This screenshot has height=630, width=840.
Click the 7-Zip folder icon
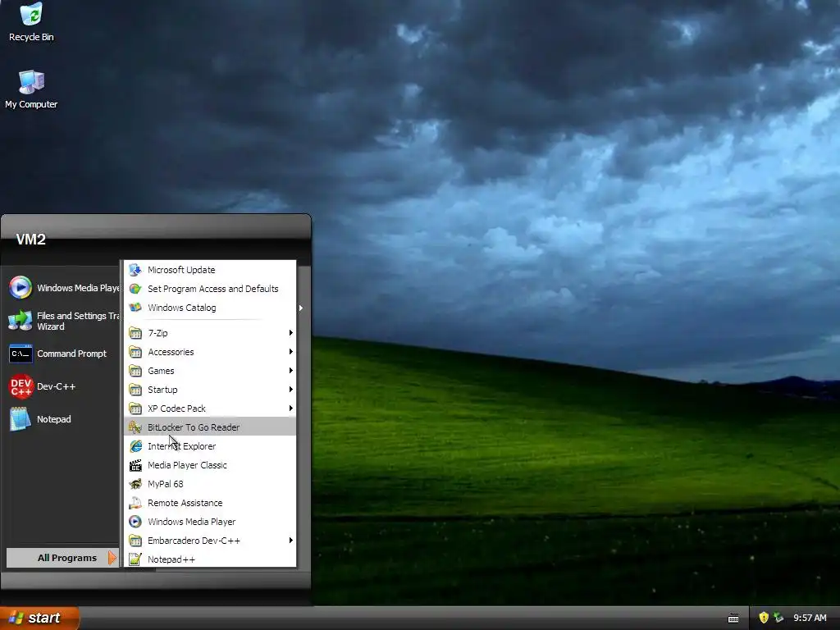pos(135,333)
